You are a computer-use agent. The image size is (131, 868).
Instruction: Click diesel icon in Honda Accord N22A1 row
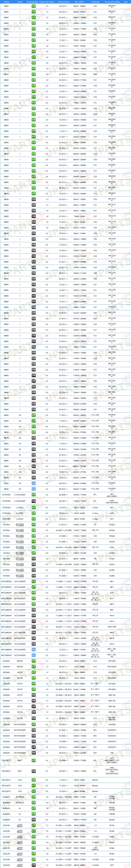[x=34, y=564]
